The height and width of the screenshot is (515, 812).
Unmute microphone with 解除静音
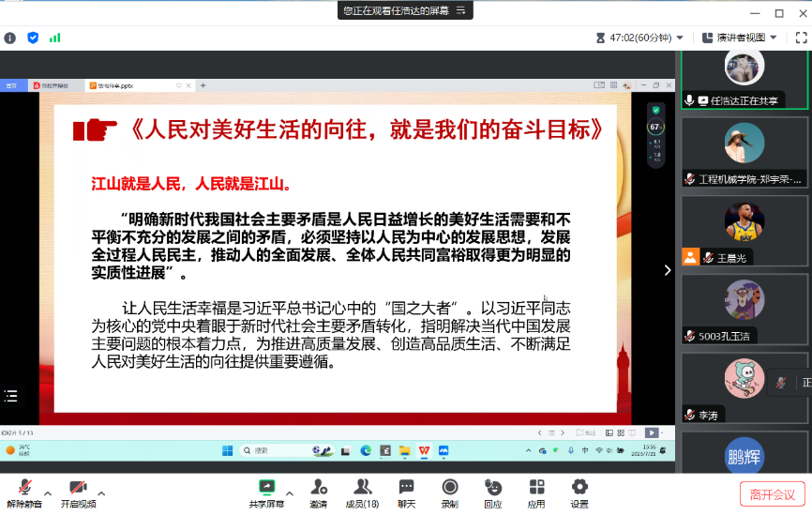(x=25, y=492)
